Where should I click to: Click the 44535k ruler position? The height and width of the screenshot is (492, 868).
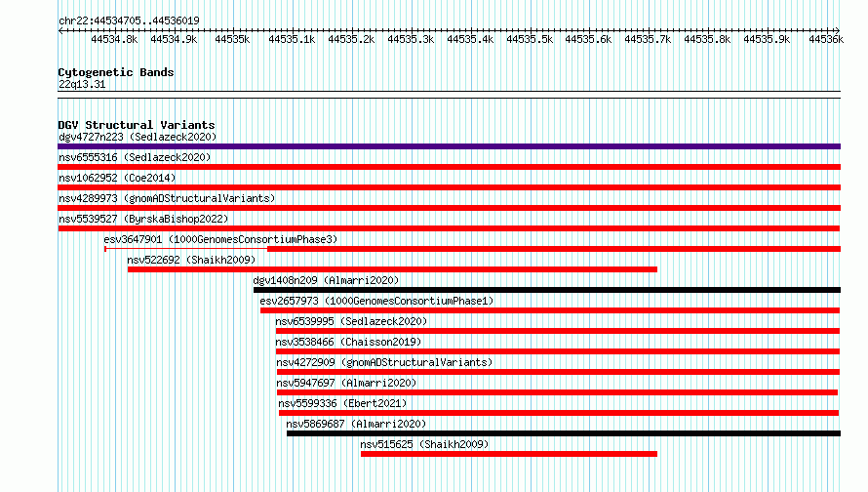(x=232, y=39)
